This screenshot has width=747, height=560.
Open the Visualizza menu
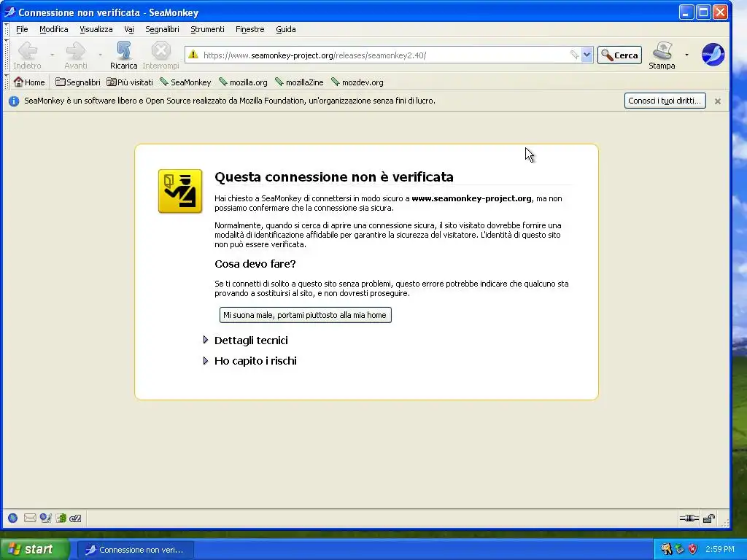(96, 29)
